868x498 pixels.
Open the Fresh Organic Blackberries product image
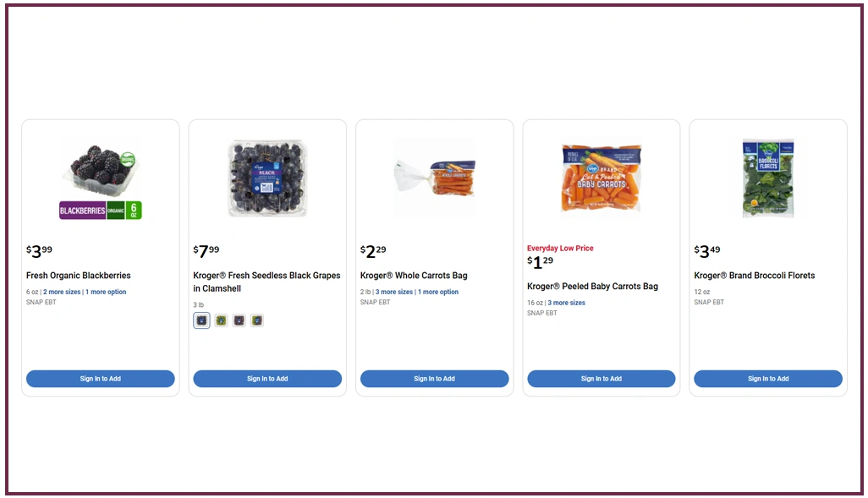pyautogui.click(x=101, y=179)
